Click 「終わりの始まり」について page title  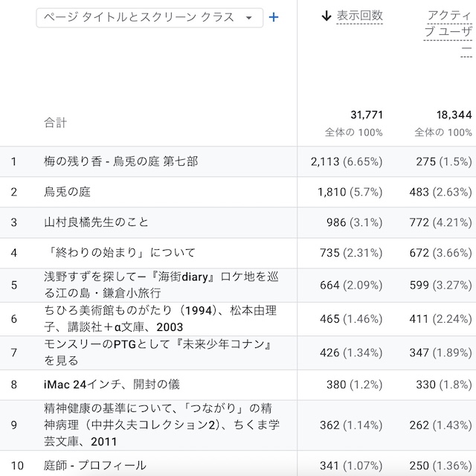coord(119,253)
